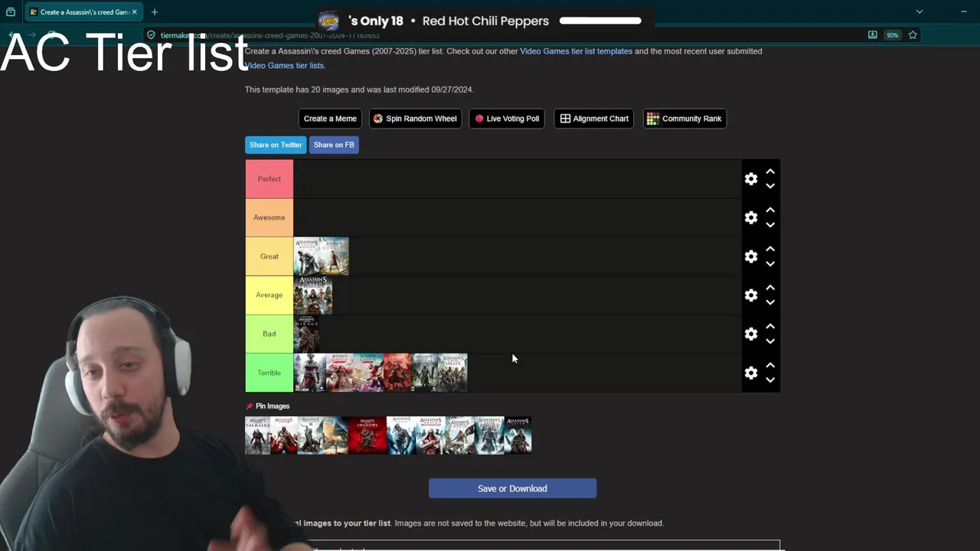The width and height of the screenshot is (980, 551).
Task: Click the red pushpin icon beside Pin Images
Action: [249, 406]
